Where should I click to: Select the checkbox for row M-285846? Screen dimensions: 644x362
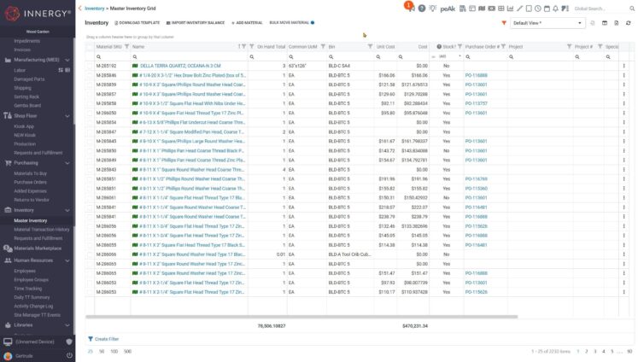click(90, 75)
